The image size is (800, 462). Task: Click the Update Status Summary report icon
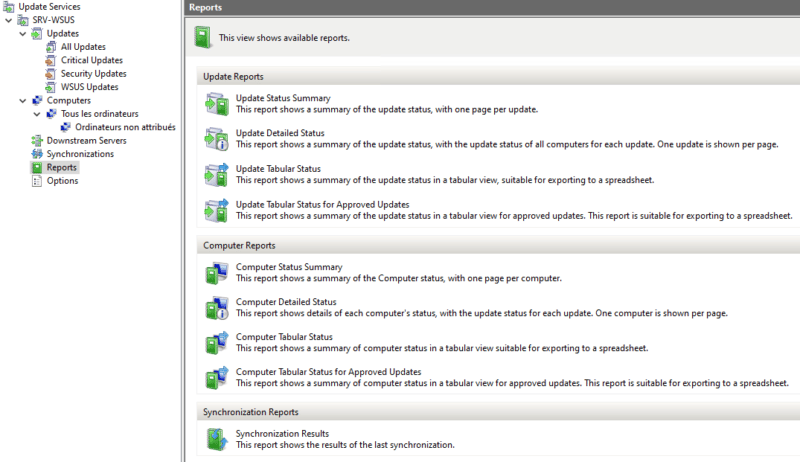pos(216,104)
